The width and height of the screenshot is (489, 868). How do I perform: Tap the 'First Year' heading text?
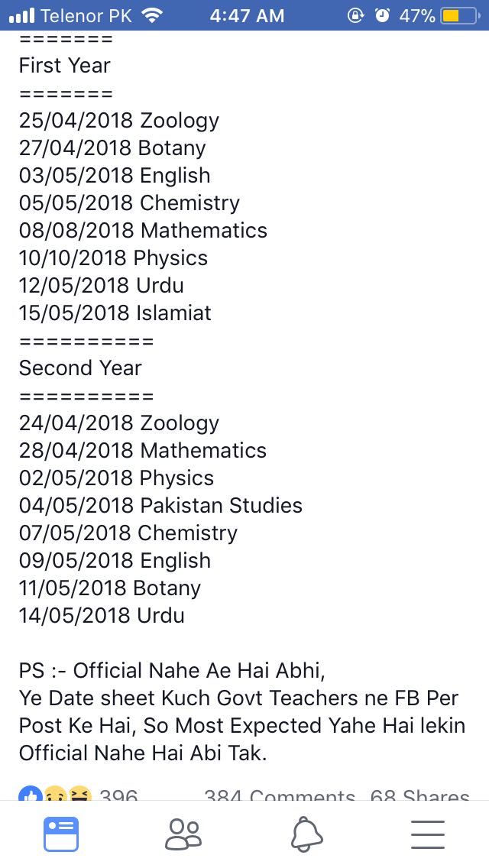coord(65,65)
